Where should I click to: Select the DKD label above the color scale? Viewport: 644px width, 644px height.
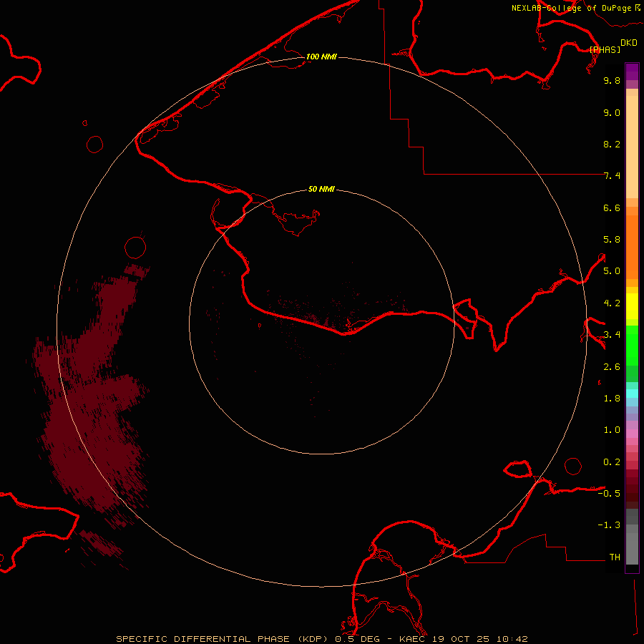pos(628,43)
